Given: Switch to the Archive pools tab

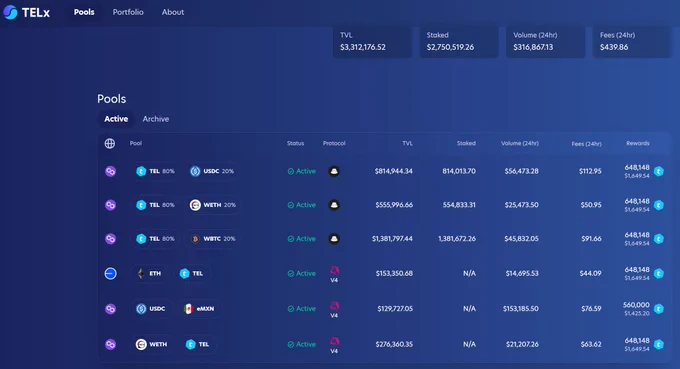Looking at the screenshot, I should [x=156, y=119].
